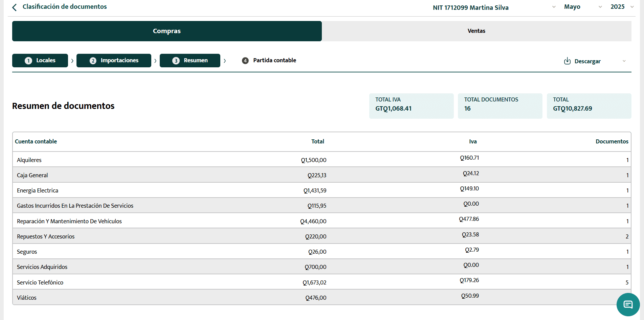Go to the Partida contable step
Viewport: 644px width, 320px height.
click(269, 61)
